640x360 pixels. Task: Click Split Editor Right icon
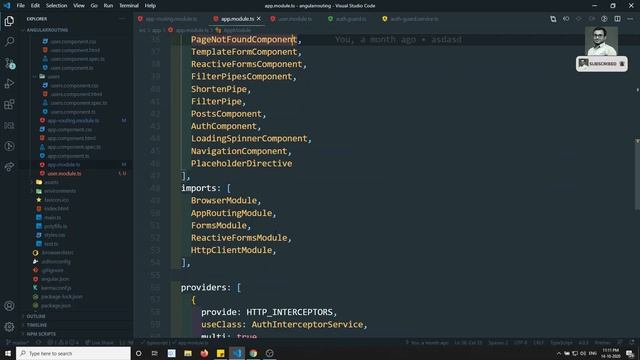tap(617, 19)
